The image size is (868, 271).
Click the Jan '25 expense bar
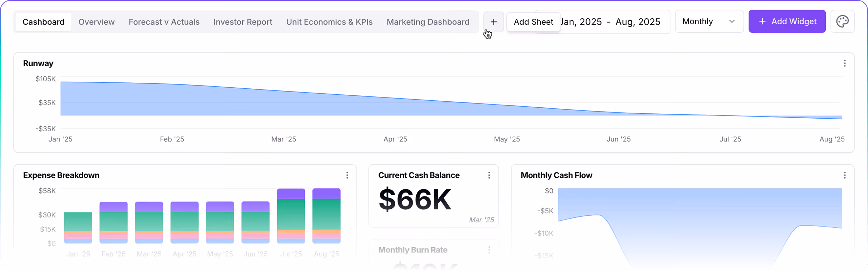point(78,228)
